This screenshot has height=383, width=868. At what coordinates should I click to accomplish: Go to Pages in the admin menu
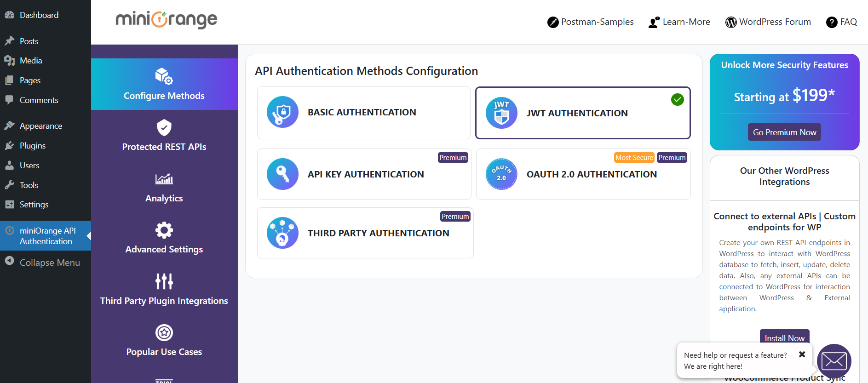click(46, 80)
